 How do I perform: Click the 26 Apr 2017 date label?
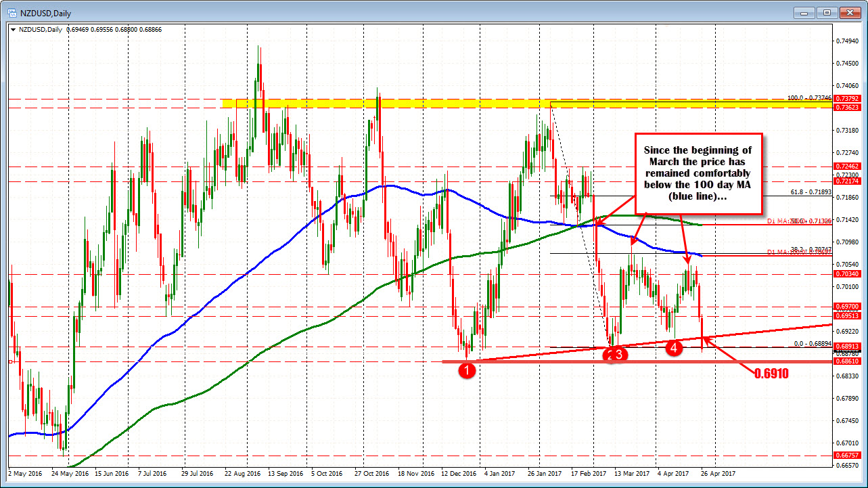tap(718, 474)
